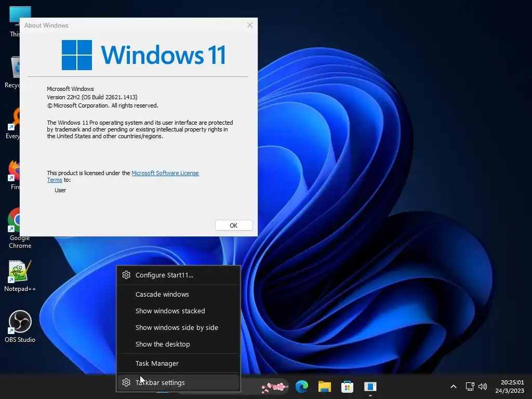This screenshot has height=399, width=532.
Task: Click OK in the About Windows dialog
Action: (x=234, y=225)
